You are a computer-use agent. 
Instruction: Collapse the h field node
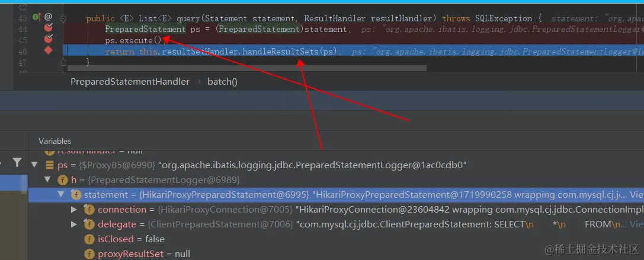pyautogui.click(x=47, y=180)
